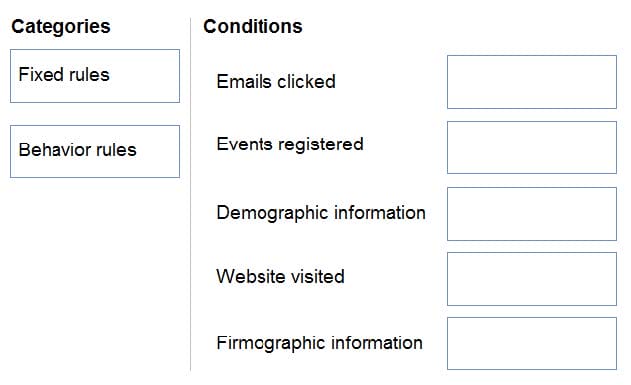
Task: Click the word Firmographic in last condition
Action: [x=271, y=344]
